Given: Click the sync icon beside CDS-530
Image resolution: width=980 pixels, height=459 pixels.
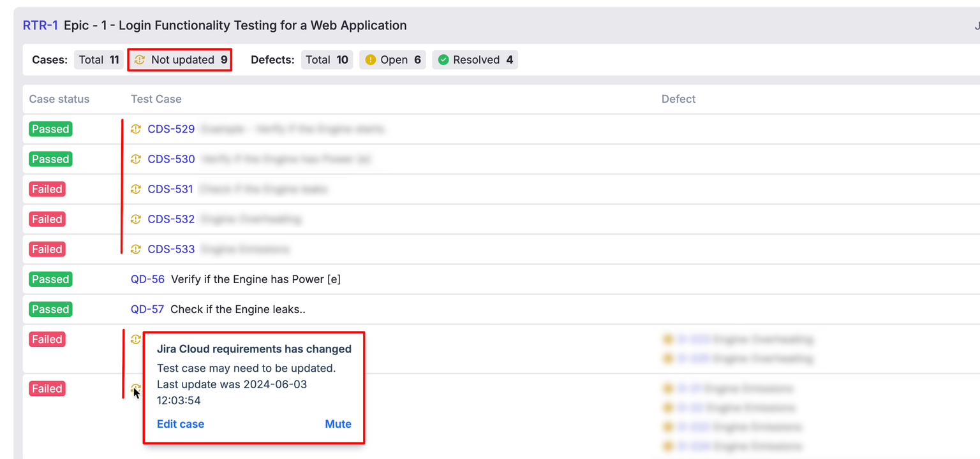Looking at the screenshot, I should click(x=135, y=159).
